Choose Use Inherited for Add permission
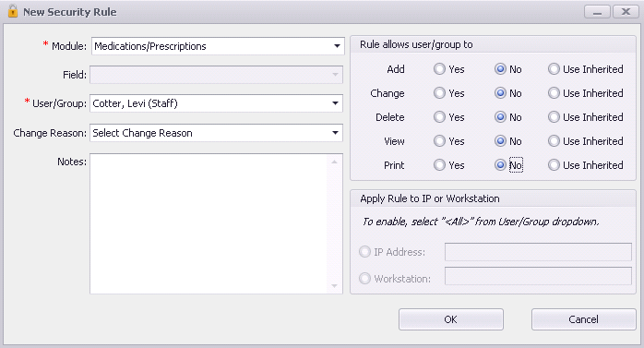 point(554,69)
